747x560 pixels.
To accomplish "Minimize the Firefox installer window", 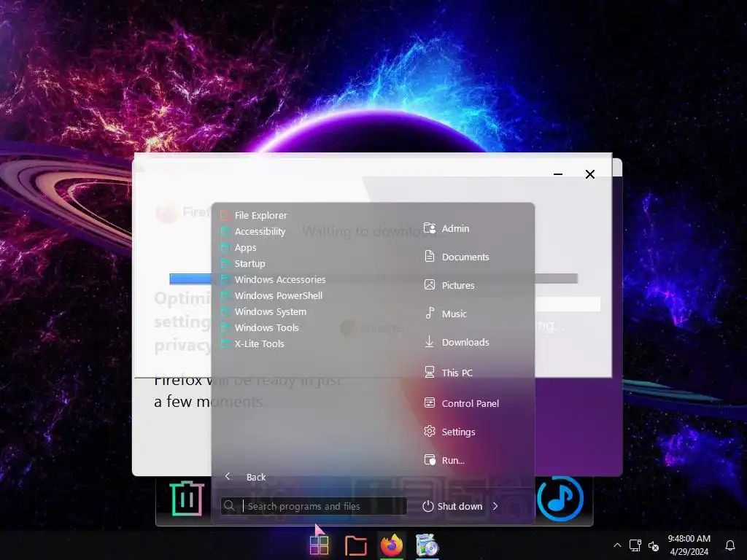I will pos(558,174).
